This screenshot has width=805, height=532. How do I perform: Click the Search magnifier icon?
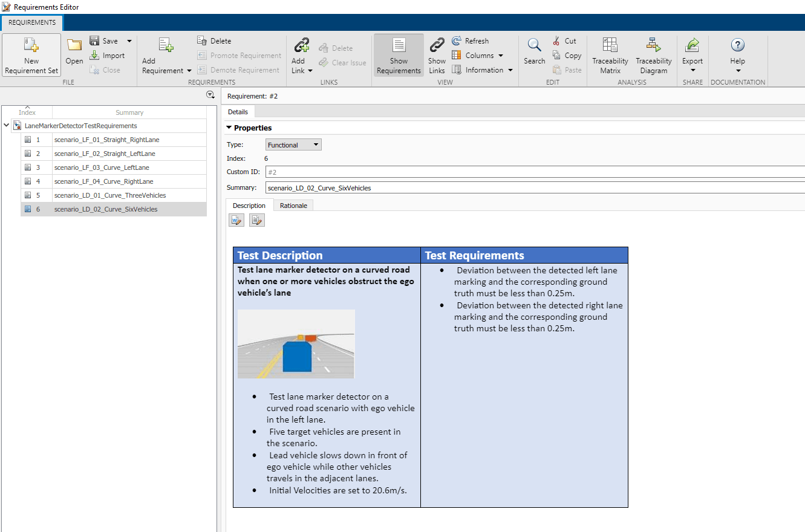tap(534, 46)
